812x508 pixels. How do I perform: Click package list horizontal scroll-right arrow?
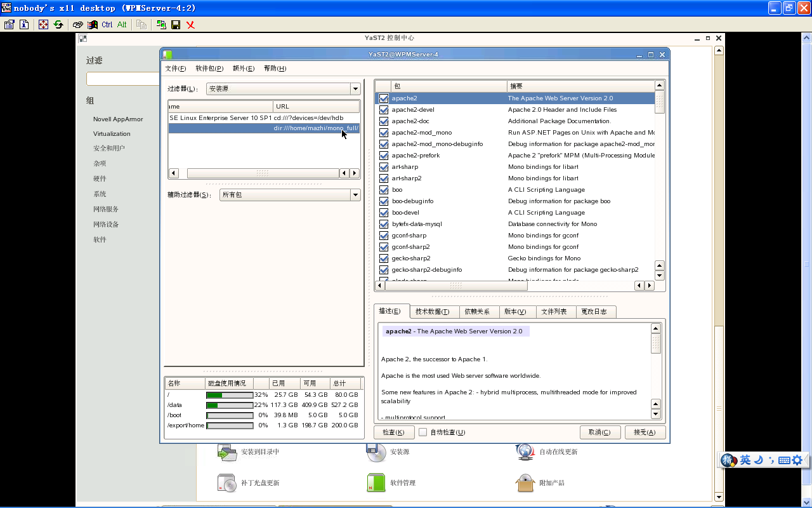[x=649, y=286]
